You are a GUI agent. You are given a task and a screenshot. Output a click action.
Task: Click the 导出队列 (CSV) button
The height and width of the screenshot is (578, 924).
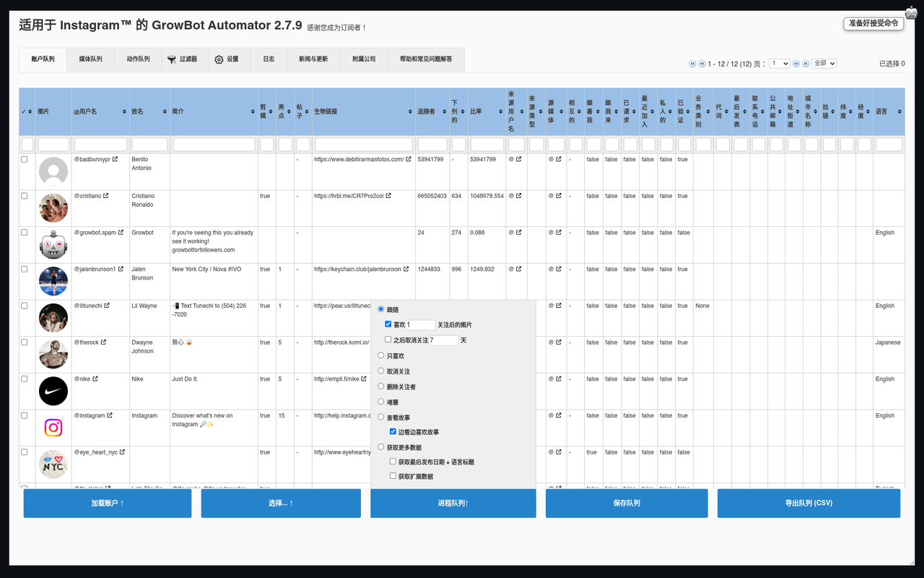pos(808,504)
